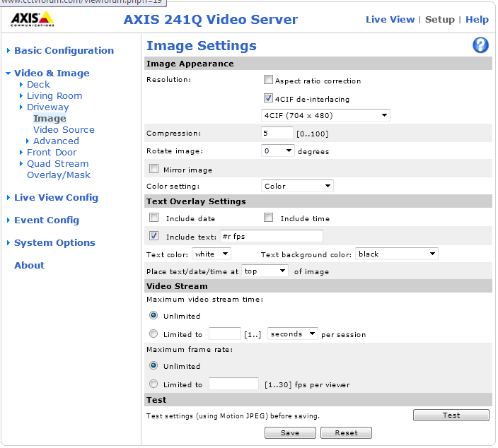Click the Test button
Screen dimensions: 498x448
coord(451,415)
